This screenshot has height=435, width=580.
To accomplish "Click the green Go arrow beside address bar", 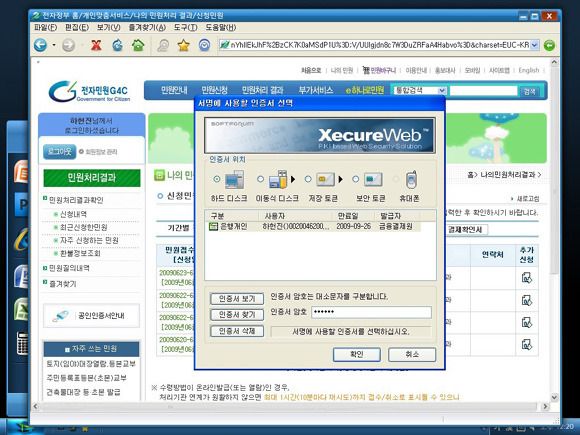I will click(x=549, y=45).
